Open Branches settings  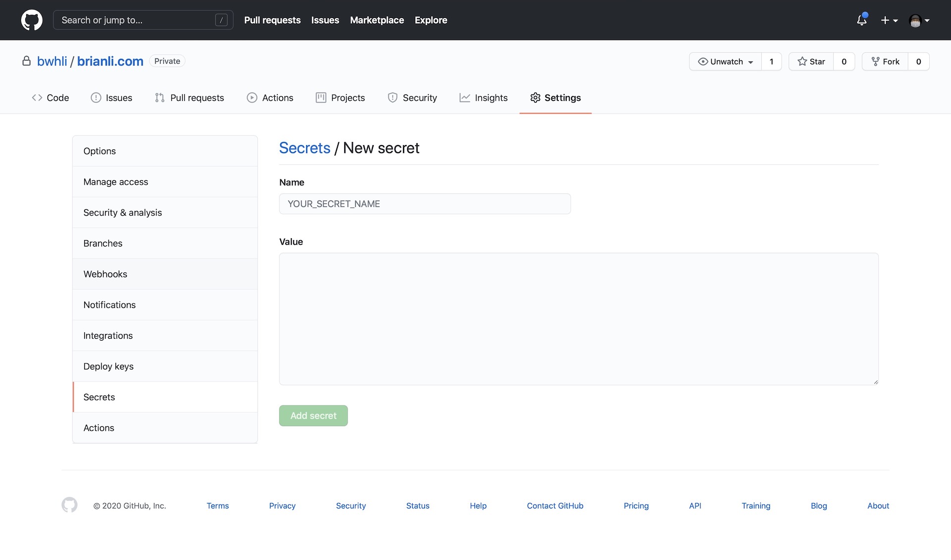point(165,243)
